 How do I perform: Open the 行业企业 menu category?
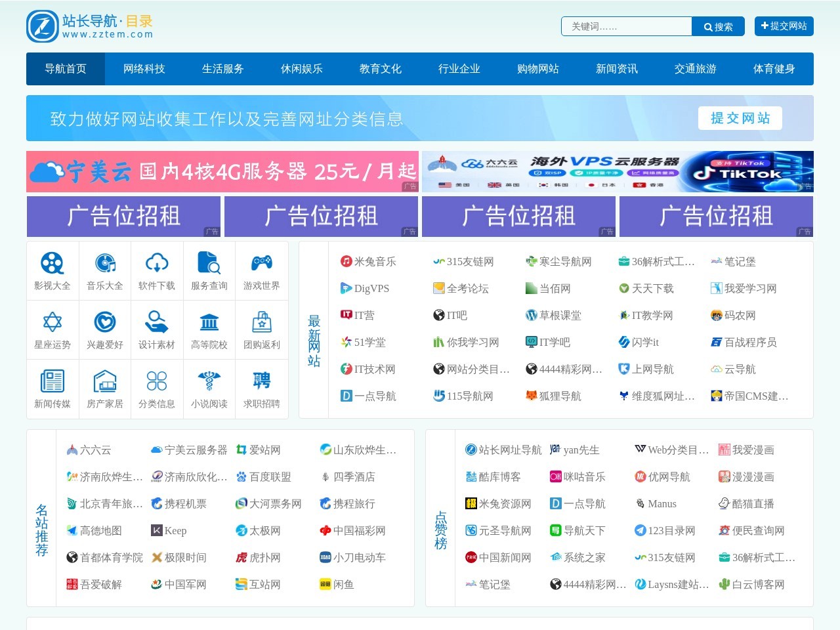[459, 69]
